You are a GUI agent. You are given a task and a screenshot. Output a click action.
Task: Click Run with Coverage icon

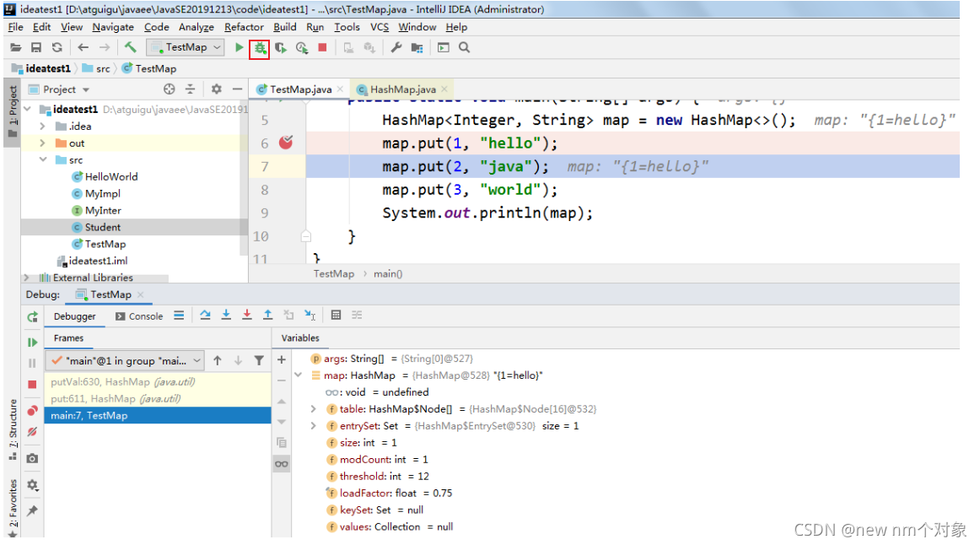pos(281,47)
